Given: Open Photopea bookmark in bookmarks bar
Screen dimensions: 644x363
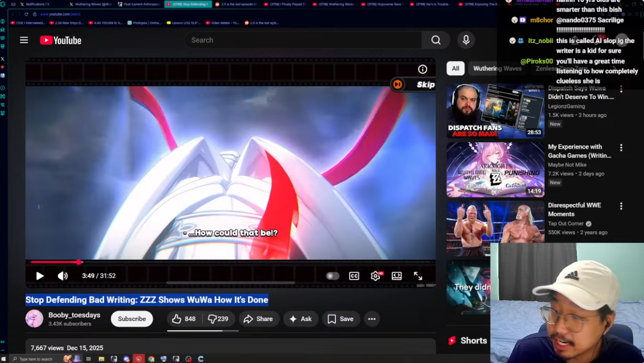Looking at the screenshot, I should click(x=145, y=23).
